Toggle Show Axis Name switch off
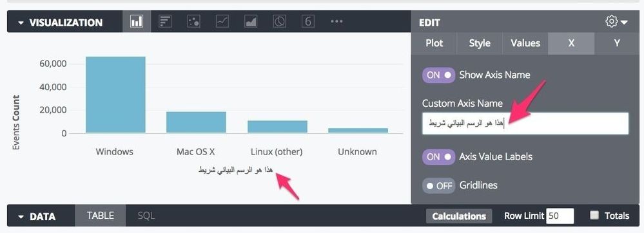 coord(438,75)
